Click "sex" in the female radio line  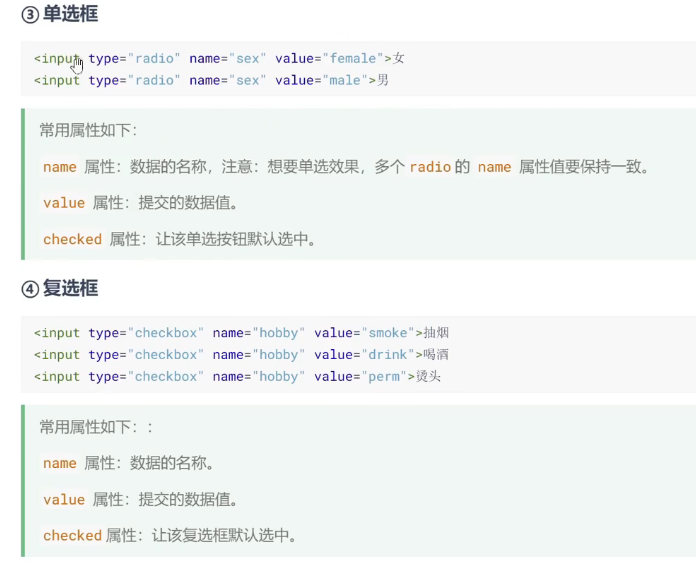248,58
